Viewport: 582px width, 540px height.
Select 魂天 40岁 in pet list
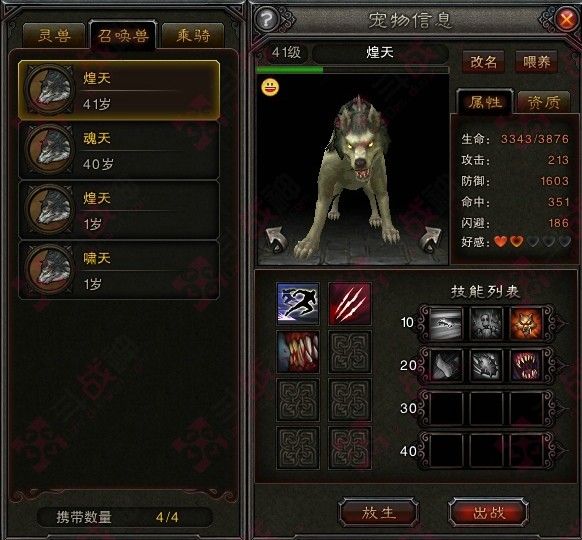119,150
